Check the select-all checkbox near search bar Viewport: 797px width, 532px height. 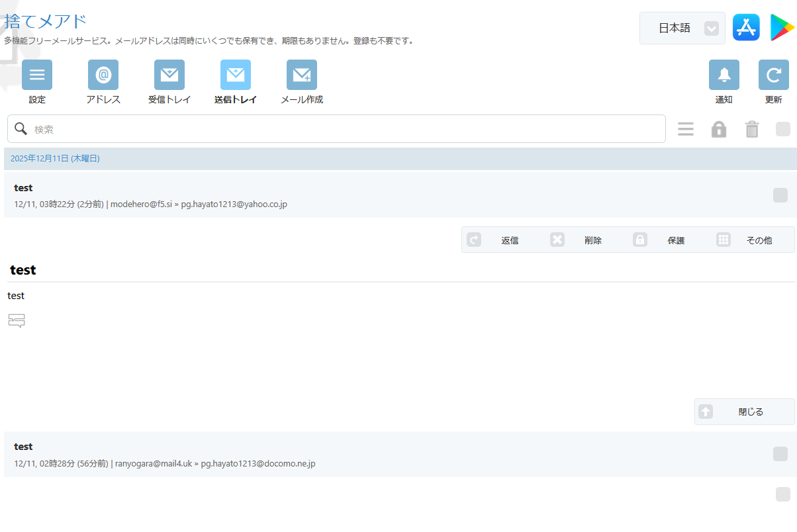click(783, 129)
